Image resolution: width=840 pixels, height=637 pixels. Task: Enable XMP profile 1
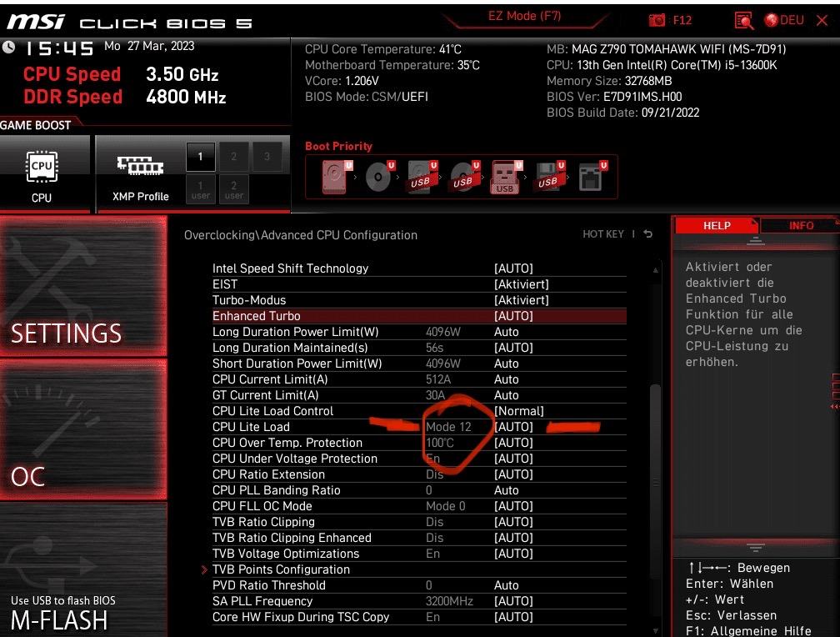[200, 157]
